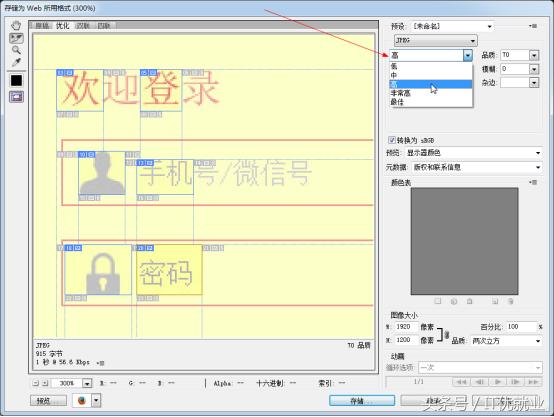The width and height of the screenshot is (554, 417).
Task: Uncheck the 转换为 sRGB checkbox
Action: [391, 140]
